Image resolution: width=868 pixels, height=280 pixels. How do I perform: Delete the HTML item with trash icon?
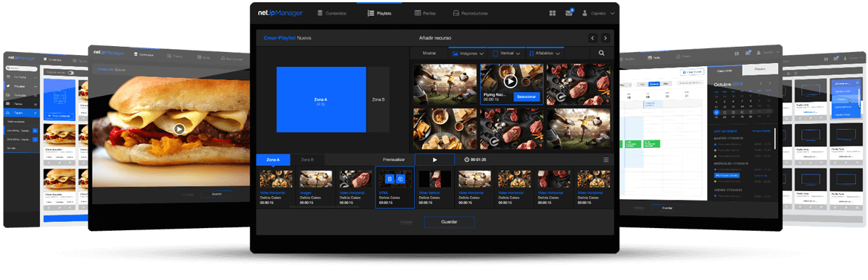click(389, 179)
